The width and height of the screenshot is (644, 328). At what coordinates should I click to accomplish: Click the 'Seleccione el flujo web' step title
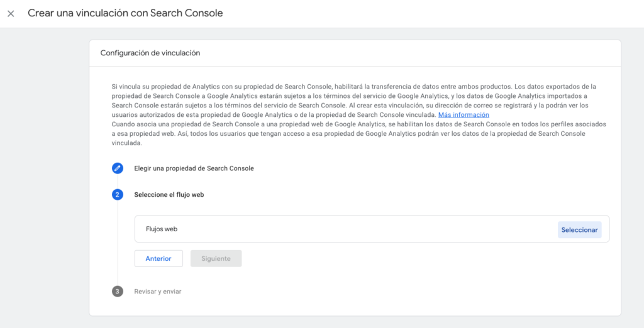click(x=169, y=195)
